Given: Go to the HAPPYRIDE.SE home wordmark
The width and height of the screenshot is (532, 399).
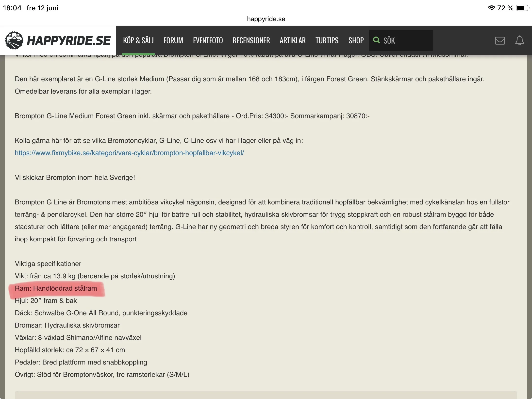Looking at the screenshot, I should click(69, 41).
